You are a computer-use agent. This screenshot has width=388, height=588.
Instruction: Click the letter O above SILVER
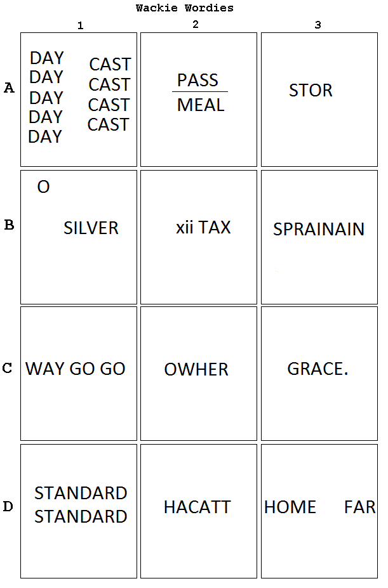43,186
